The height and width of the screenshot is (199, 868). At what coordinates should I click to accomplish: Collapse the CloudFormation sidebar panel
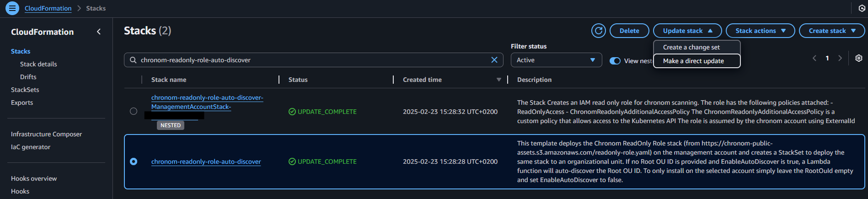[99, 32]
